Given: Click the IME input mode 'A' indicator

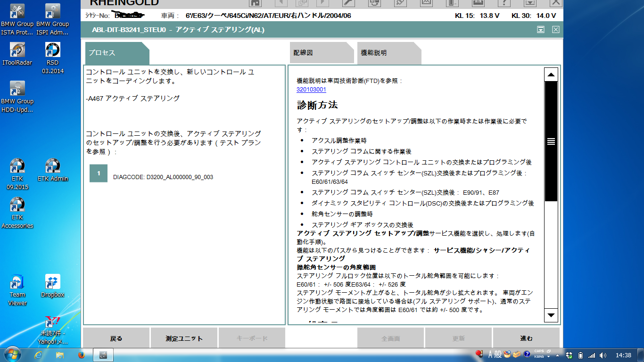Looking at the screenshot, I should tap(490, 354).
